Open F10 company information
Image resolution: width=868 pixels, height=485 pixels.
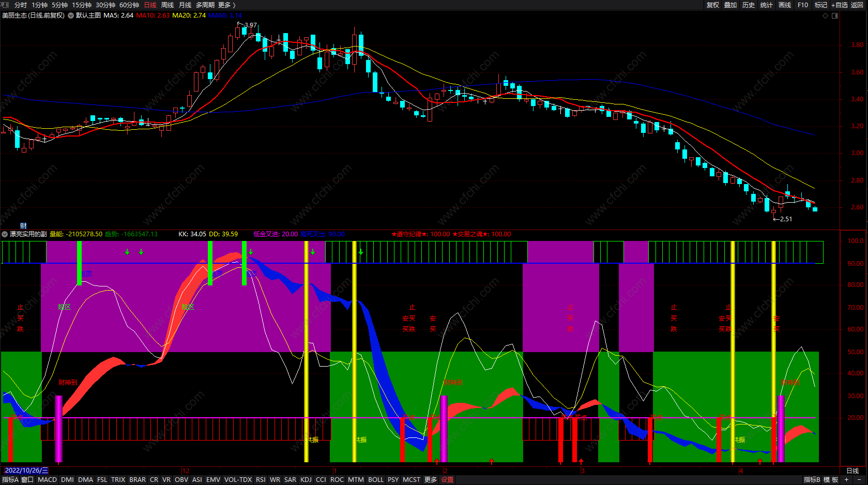click(803, 5)
